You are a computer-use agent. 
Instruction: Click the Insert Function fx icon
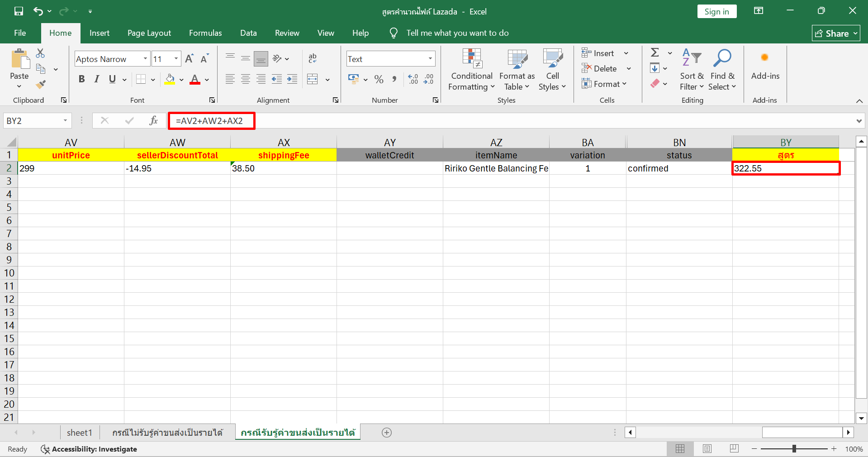click(x=153, y=120)
